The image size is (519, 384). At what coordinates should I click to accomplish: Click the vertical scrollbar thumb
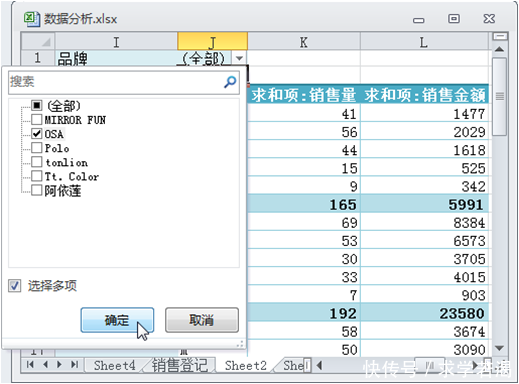[499, 97]
